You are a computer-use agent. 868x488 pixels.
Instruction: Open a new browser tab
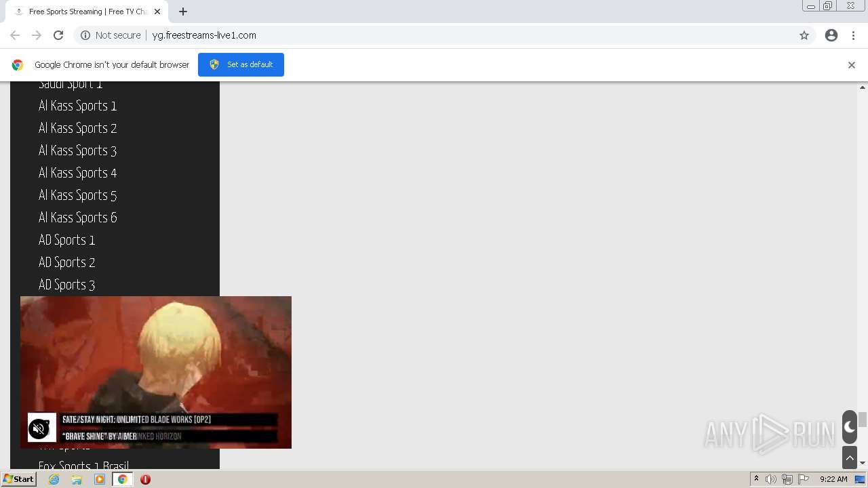coord(183,12)
